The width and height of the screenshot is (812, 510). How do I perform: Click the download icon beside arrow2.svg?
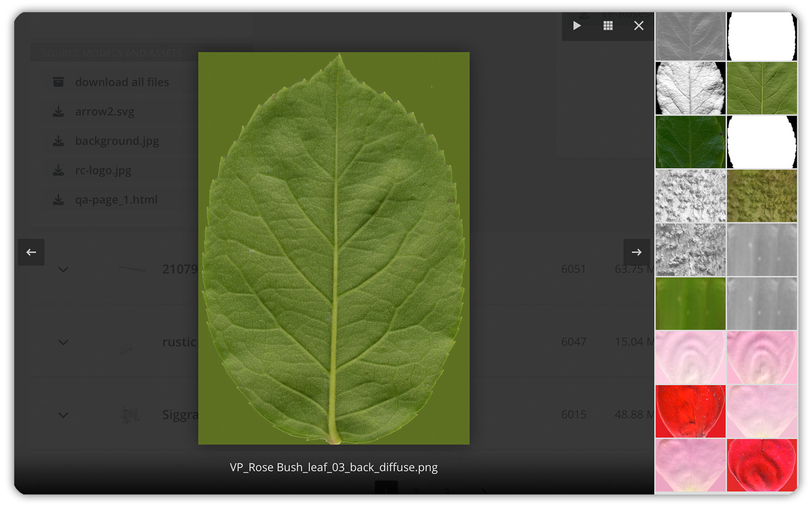click(58, 112)
